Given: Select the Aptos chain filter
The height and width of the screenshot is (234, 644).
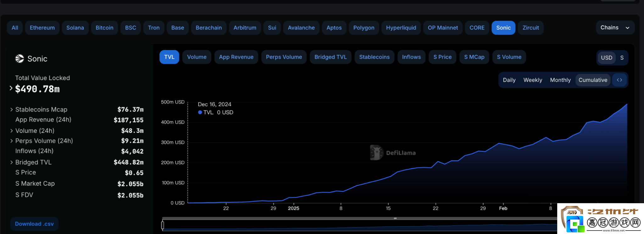Looking at the screenshot, I should click(334, 28).
